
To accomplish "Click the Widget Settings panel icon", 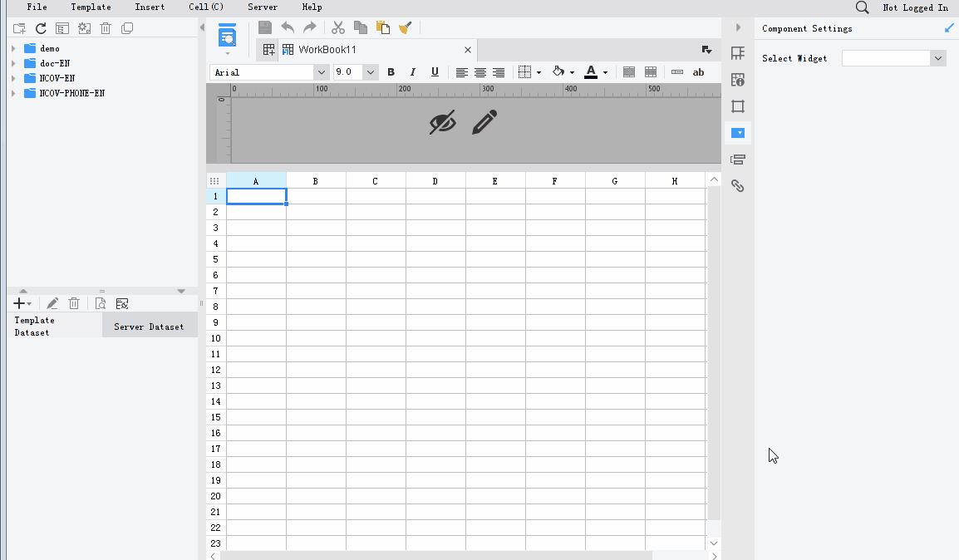I will pos(737,133).
